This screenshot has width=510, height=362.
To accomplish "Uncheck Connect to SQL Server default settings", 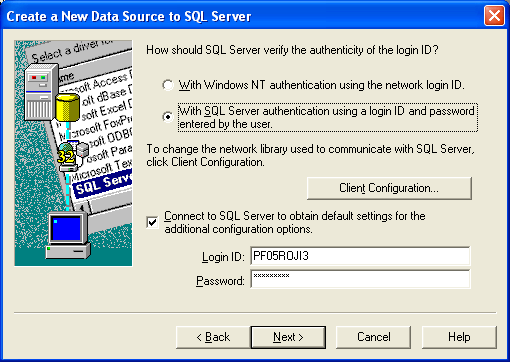I will [152, 222].
